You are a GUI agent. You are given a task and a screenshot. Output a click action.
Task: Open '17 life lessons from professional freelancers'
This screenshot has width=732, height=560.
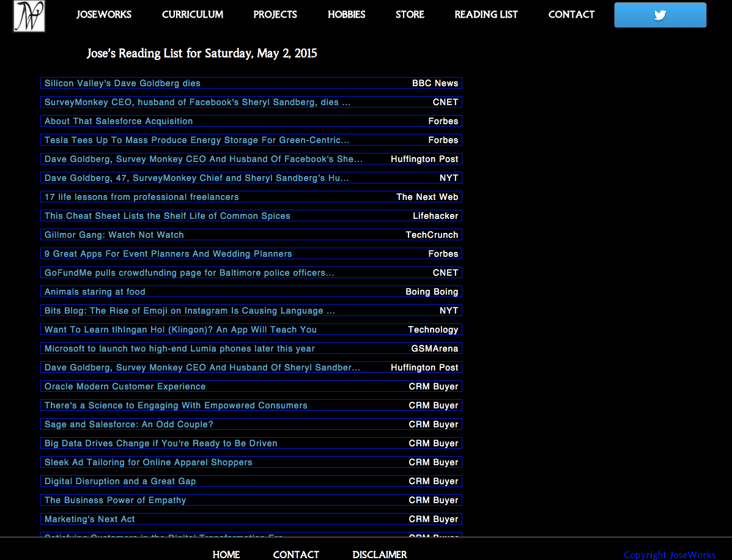point(141,197)
